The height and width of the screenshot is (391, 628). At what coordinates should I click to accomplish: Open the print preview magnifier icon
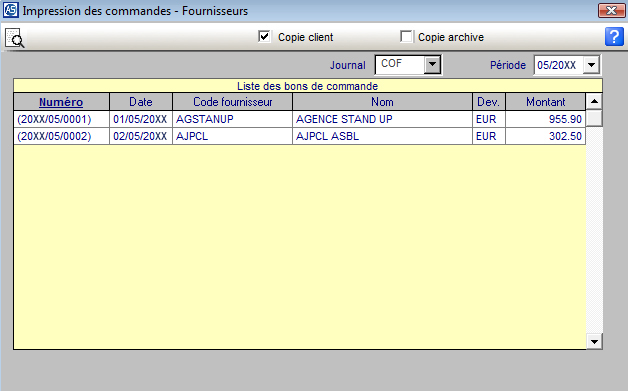point(15,38)
